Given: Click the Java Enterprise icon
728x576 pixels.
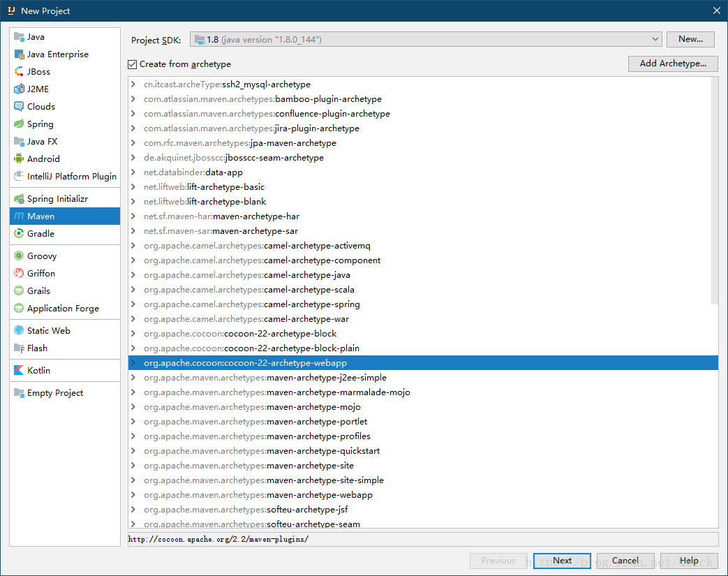Looking at the screenshot, I should pyautogui.click(x=19, y=54).
